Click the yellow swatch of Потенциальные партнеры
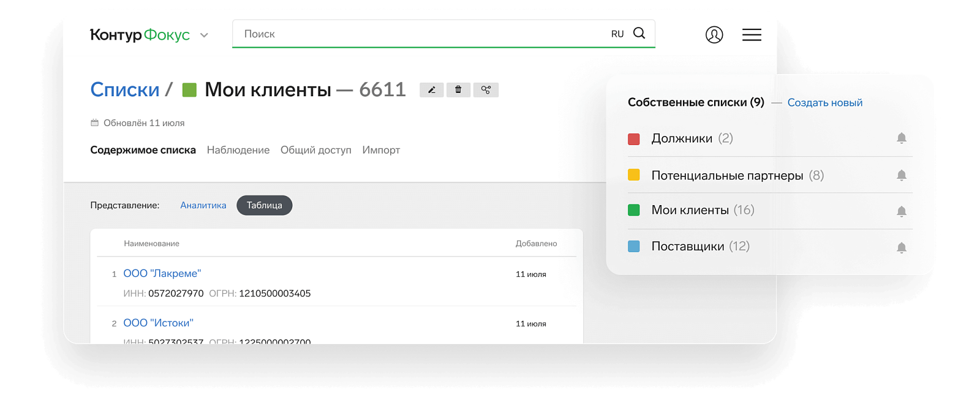The height and width of the screenshot is (401, 980). (634, 175)
